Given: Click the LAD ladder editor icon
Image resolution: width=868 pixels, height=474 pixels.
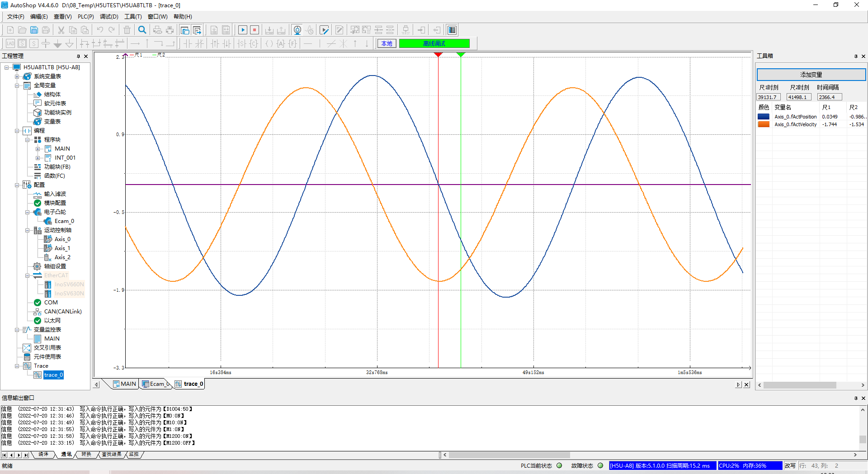Looking at the screenshot, I should click(x=10, y=43).
